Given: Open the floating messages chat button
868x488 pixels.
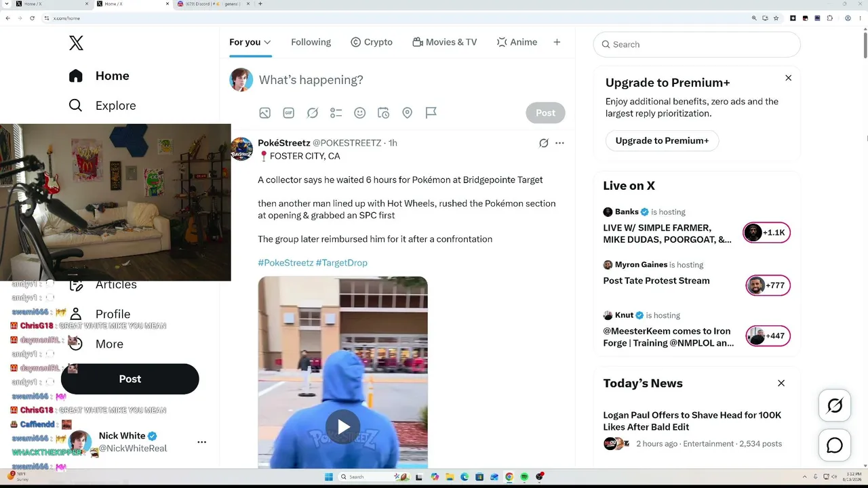Looking at the screenshot, I should (x=835, y=445).
